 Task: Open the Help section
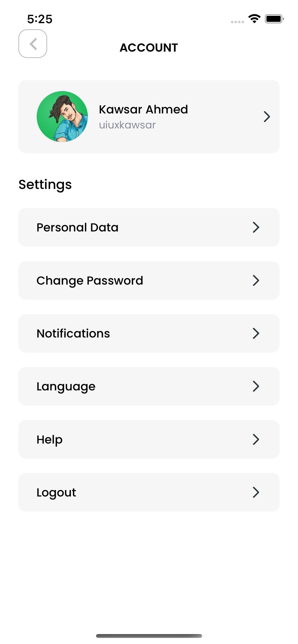click(x=50, y=440)
